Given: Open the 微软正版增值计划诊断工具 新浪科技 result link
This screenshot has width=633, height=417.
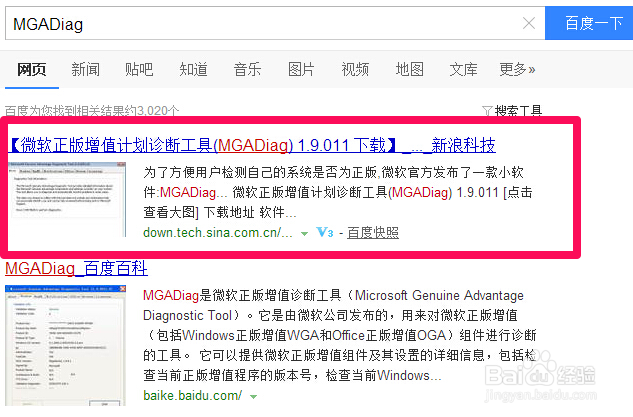Looking at the screenshot, I should [x=252, y=145].
